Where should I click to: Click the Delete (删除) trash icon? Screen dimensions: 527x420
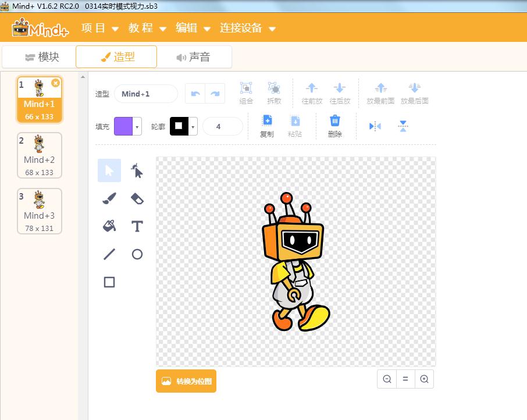[x=334, y=120]
